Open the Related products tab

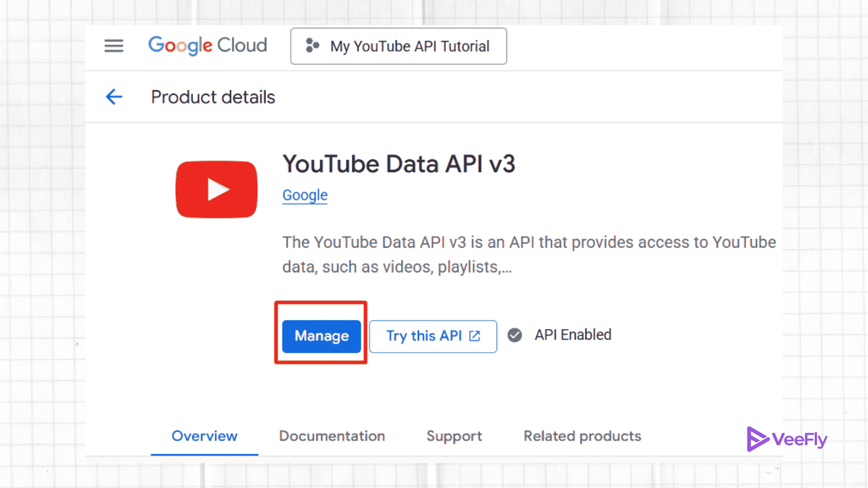click(x=582, y=436)
